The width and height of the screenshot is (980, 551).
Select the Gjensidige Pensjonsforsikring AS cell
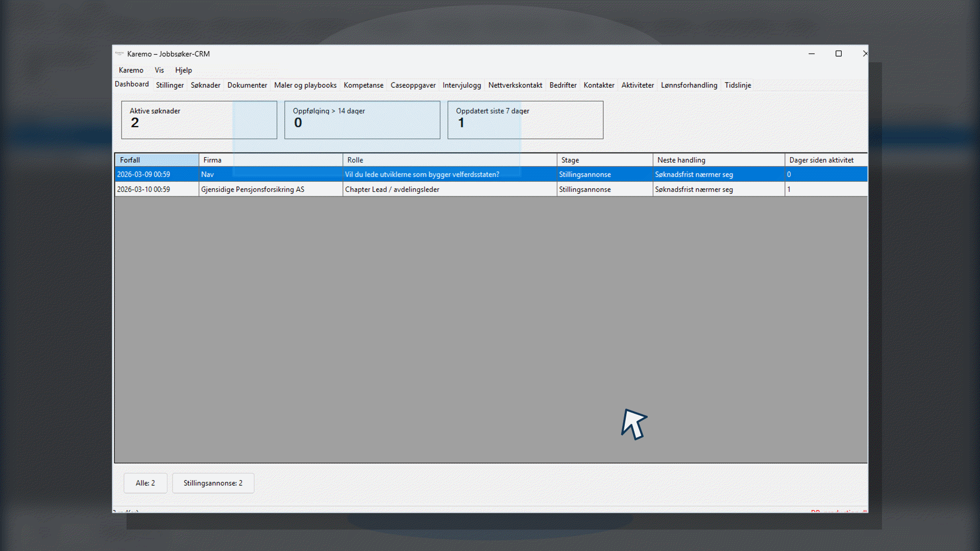click(271, 189)
